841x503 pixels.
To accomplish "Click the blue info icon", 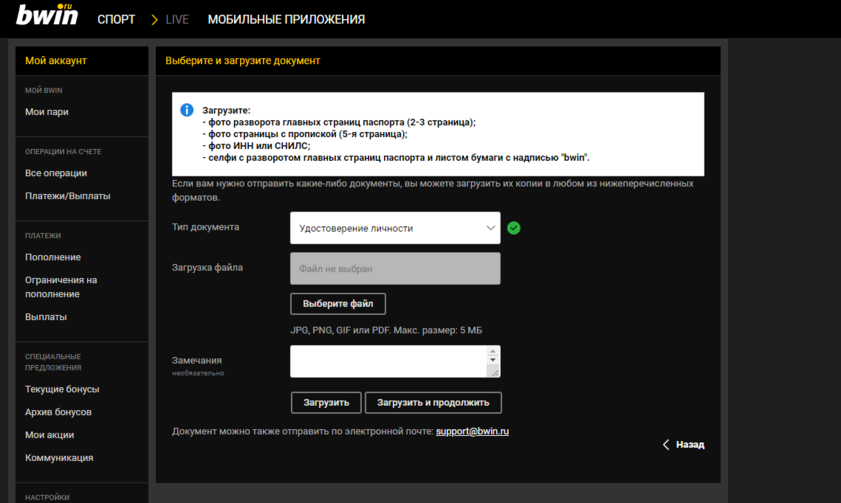I will 186,110.
